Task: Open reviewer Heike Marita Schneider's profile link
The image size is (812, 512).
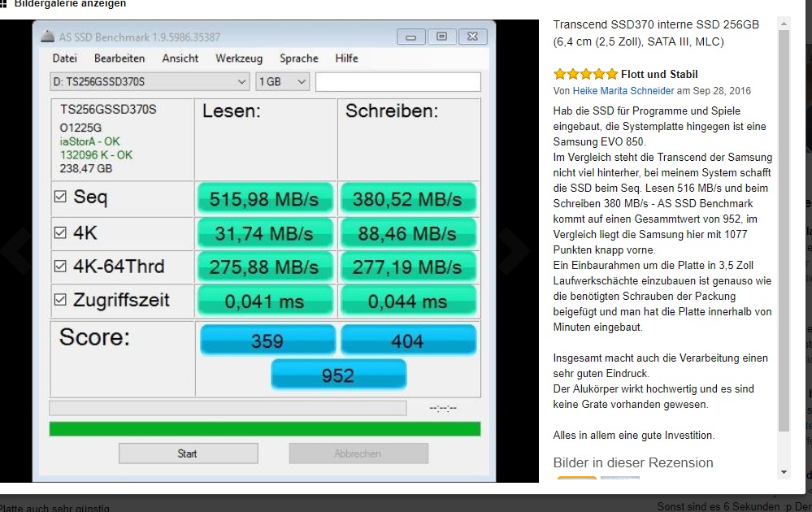Action: (x=623, y=90)
